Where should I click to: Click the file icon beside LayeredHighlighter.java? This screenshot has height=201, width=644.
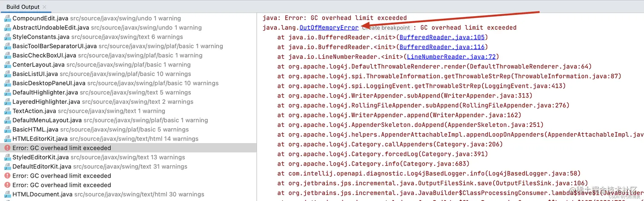pos(7,102)
